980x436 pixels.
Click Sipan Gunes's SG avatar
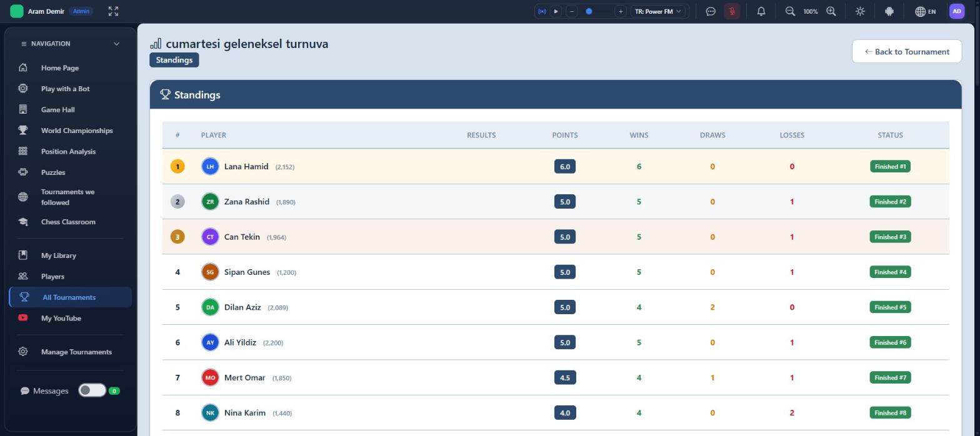click(210, 272)
